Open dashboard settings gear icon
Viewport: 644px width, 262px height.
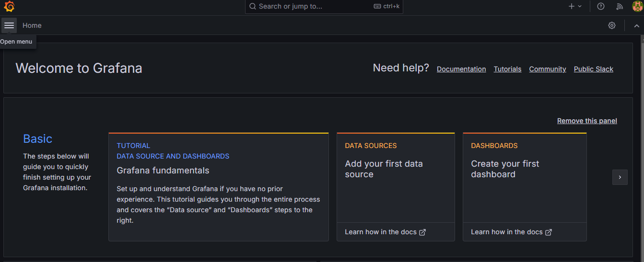612,25
